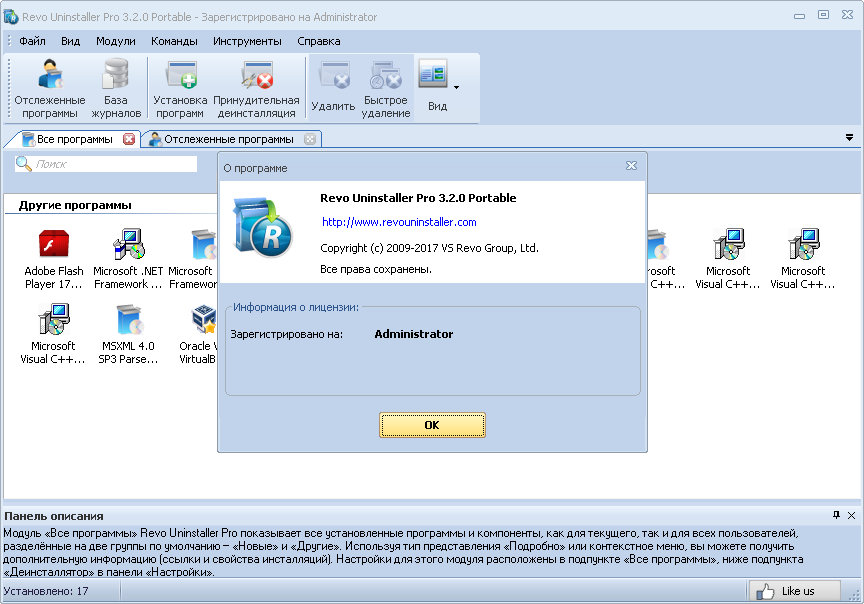Switch to the Отслеженные программы tab

pyautogui.click(x=228, y=139)
